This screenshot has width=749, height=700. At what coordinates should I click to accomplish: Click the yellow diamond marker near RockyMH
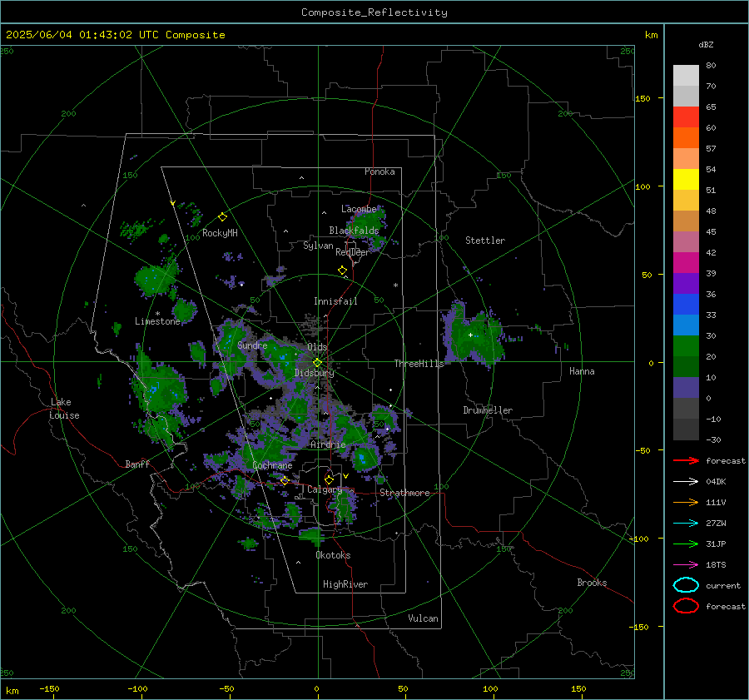point(222,217)
